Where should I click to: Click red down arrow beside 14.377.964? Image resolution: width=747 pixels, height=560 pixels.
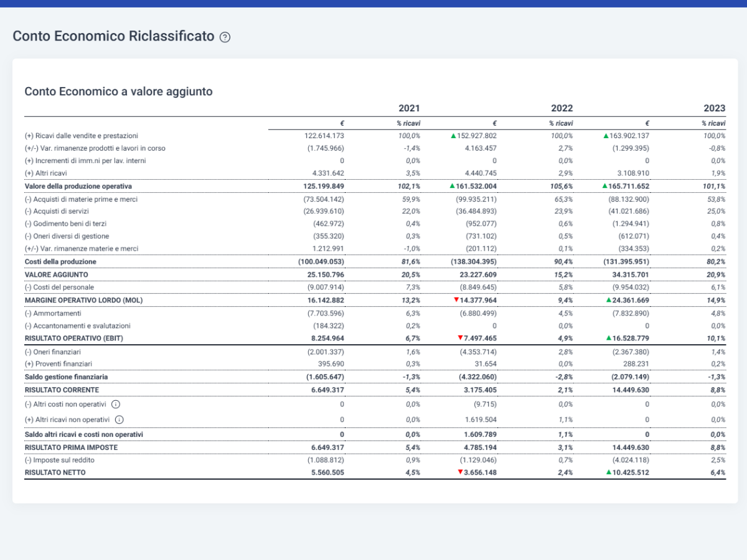[456, 300]
